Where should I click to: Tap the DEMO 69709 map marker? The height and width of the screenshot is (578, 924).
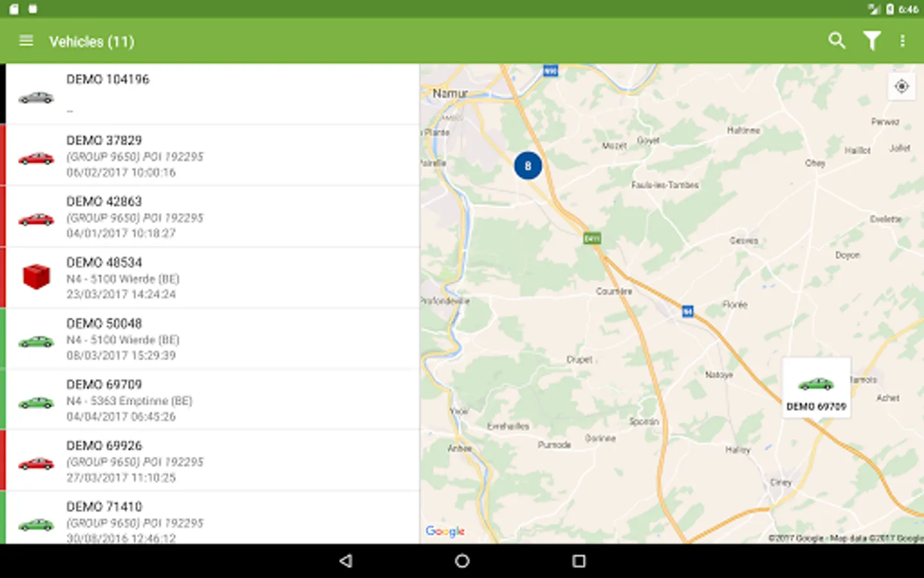pos(816,388)
